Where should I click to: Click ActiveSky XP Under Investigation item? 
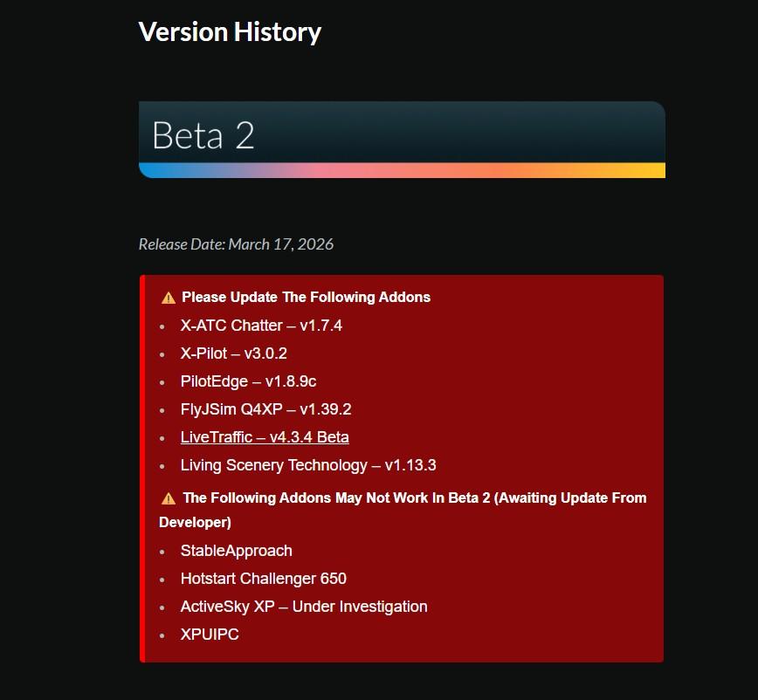coord(303,607)
